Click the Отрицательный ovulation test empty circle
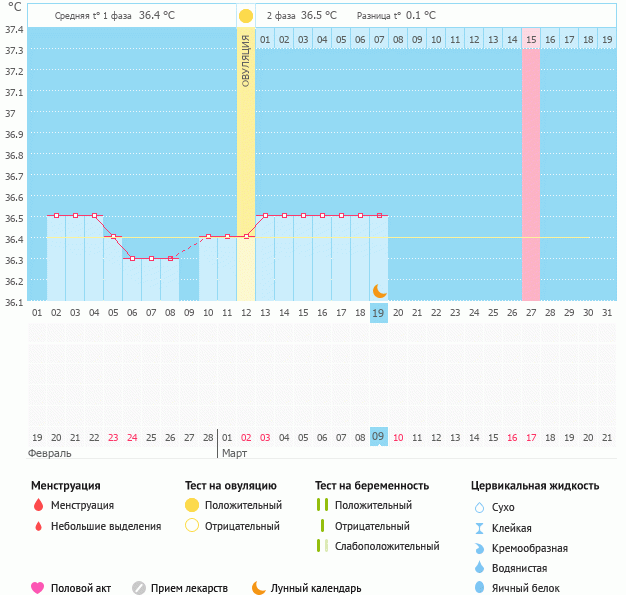Viewport: 626px width, 595px height. tap(192, 526)
